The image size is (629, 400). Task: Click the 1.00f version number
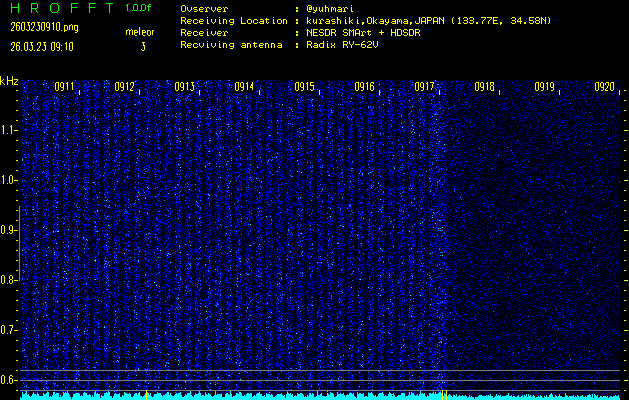(140, 8)
